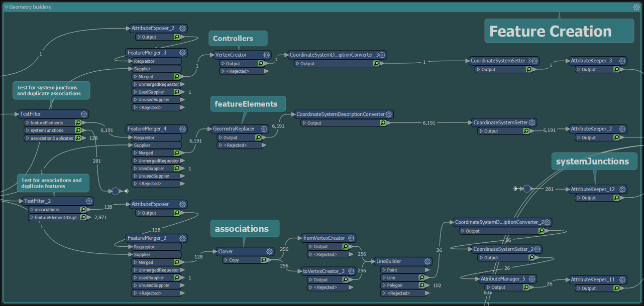This screenshot has width=644, height=306.
Task: Open the GeometryReplacer properties gear
Action: pos(264,129)
